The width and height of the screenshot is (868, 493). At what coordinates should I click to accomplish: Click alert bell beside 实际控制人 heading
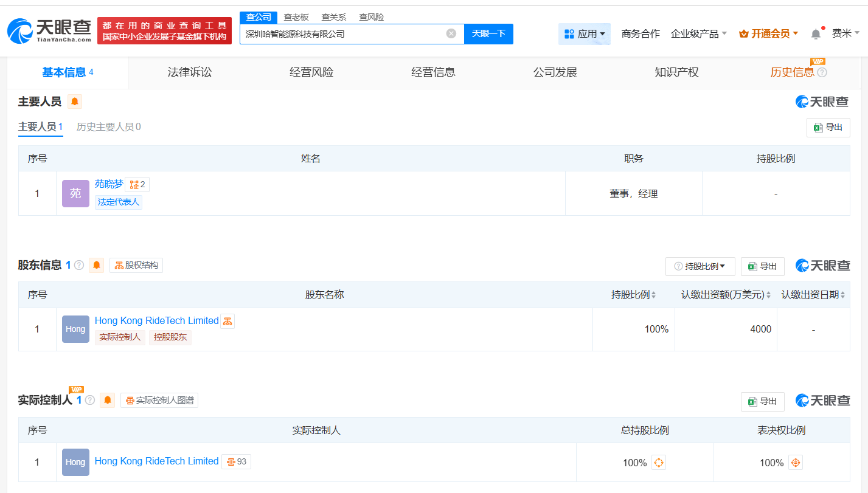(x=108, y=400)
